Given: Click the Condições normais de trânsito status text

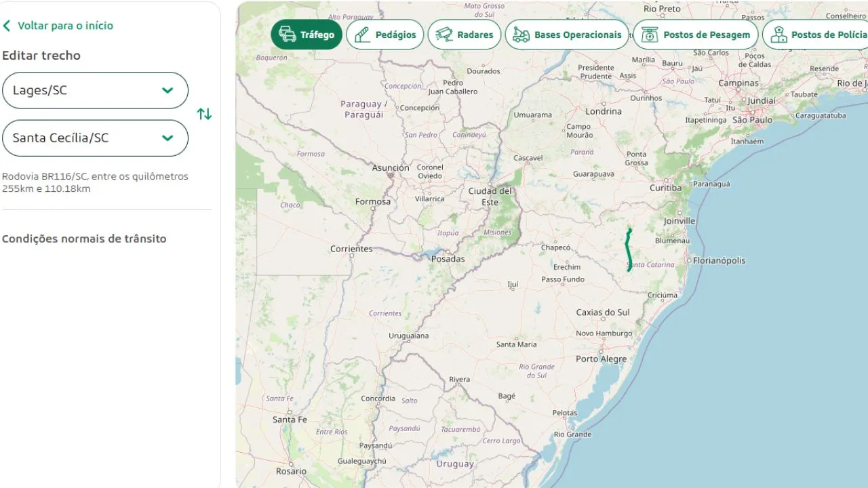Looking at the screenshot, I should pos(84,238).
